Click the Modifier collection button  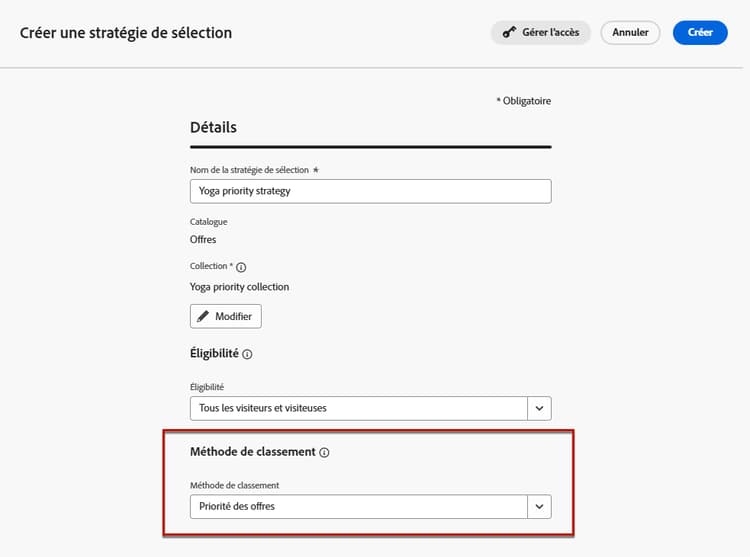226,317
